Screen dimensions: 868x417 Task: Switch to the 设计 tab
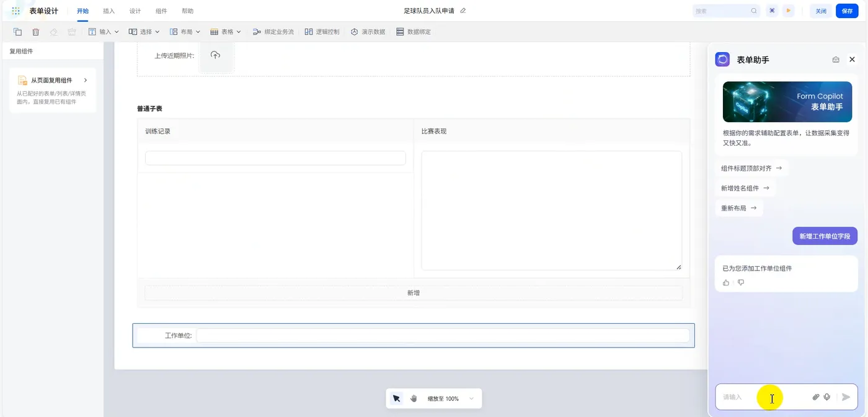[x=135, y=11]
